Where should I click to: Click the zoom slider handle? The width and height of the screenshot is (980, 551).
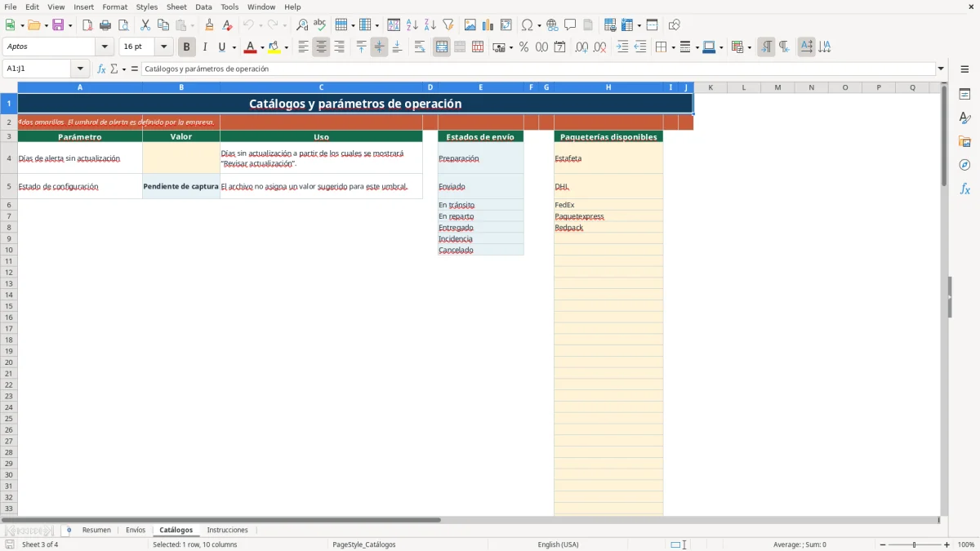pos(915,544)
